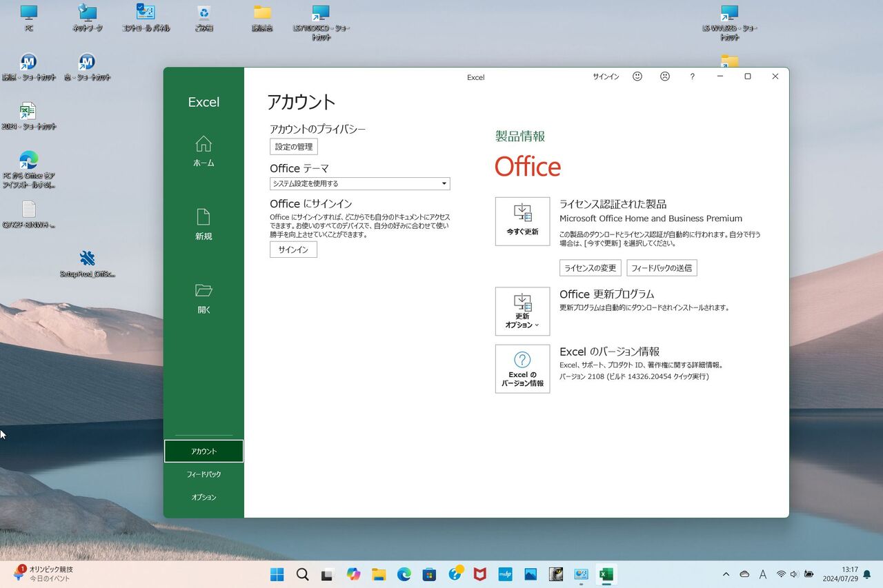This screenshot has width=883, height=588.
Task: Open the network and volume tray icons
Action: (794, 574)
